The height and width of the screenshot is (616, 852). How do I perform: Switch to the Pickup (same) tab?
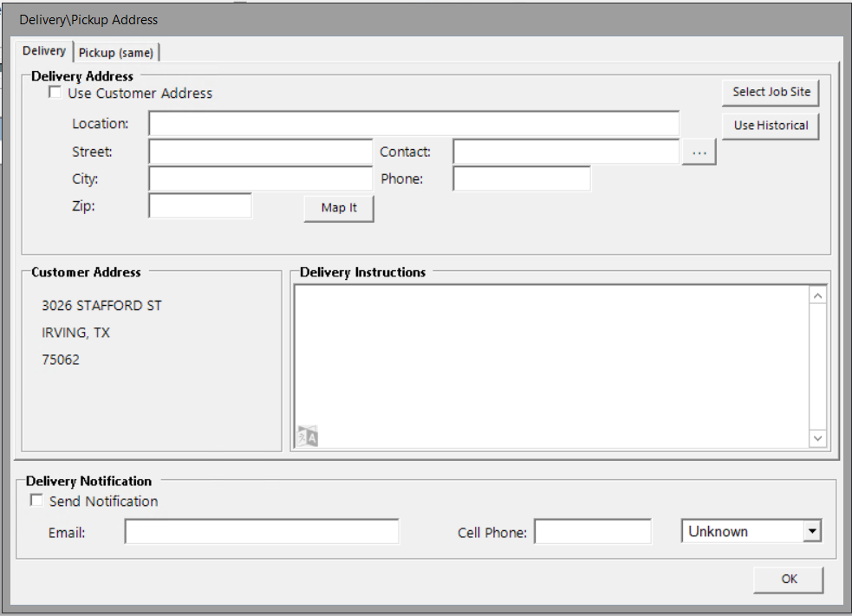pos(116,52)
